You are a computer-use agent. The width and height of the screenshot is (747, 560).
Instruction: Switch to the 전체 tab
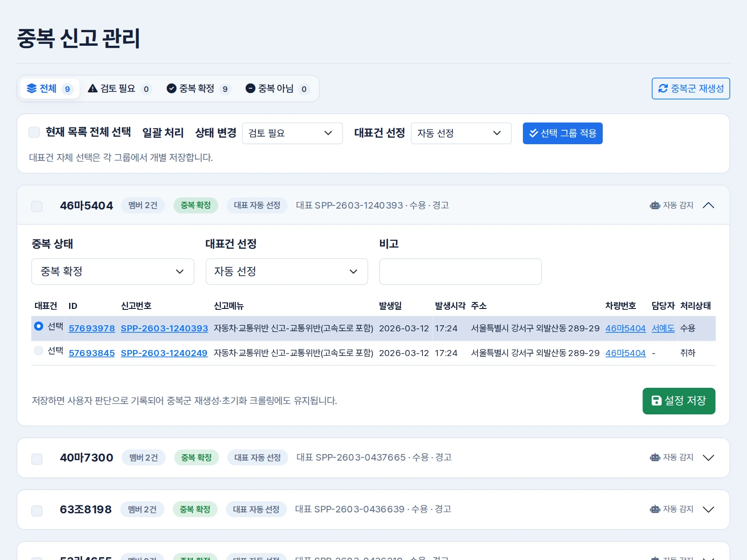[50, 89]
